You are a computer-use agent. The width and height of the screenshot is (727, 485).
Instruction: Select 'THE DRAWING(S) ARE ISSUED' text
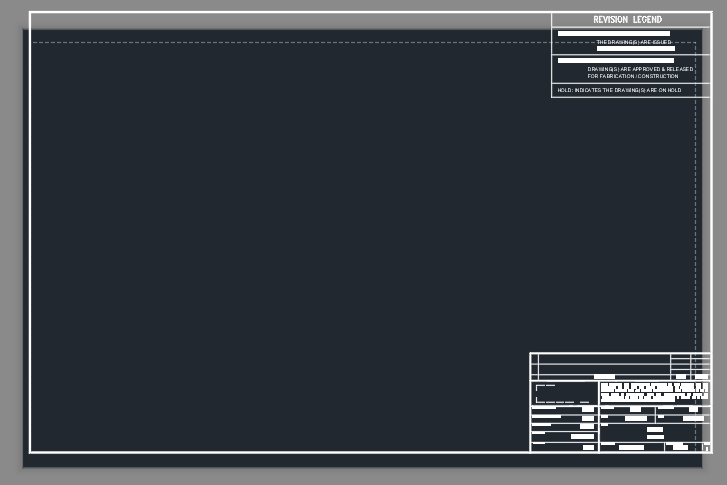[634, 42]
